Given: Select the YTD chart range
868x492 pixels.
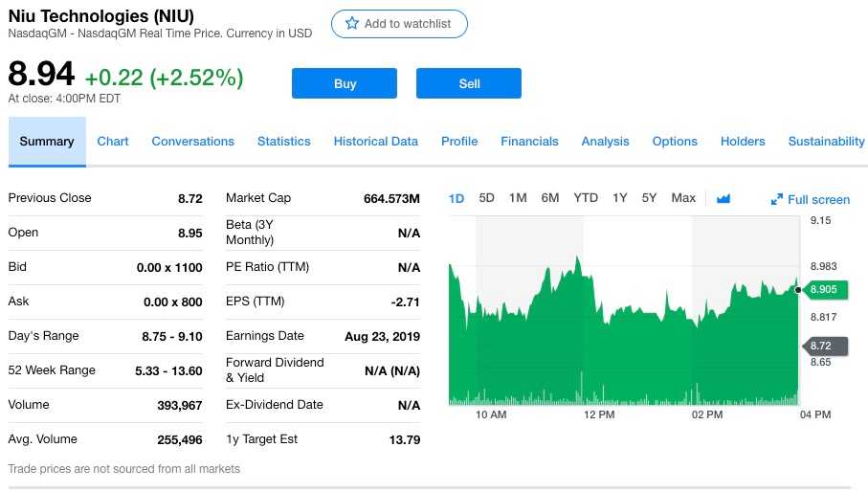Looking at the screenshot, I should point(586,198).
